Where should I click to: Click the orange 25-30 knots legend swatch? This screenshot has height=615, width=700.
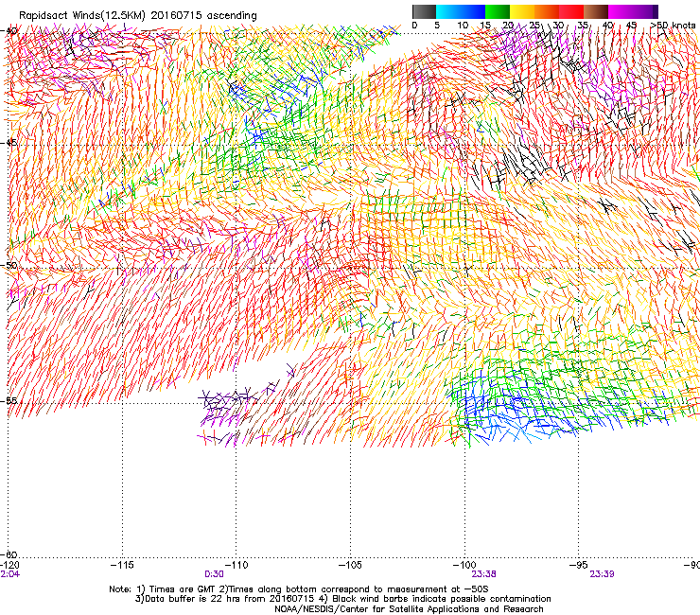547,11
